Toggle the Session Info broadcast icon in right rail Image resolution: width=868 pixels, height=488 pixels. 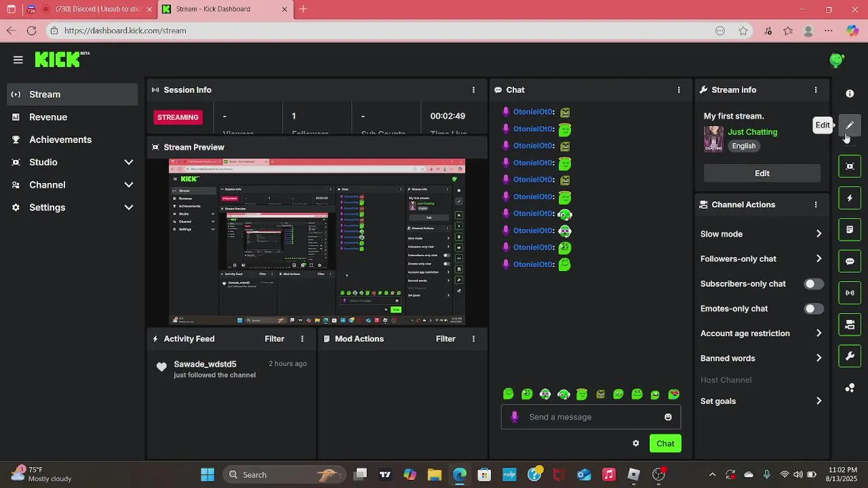850,293
